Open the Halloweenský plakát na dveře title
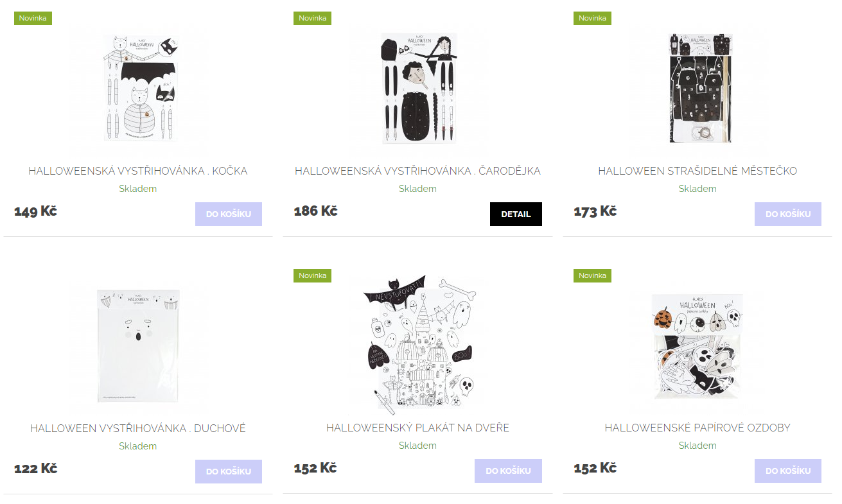The width and height of the screenshot is (842, 504). coord(417,428)
